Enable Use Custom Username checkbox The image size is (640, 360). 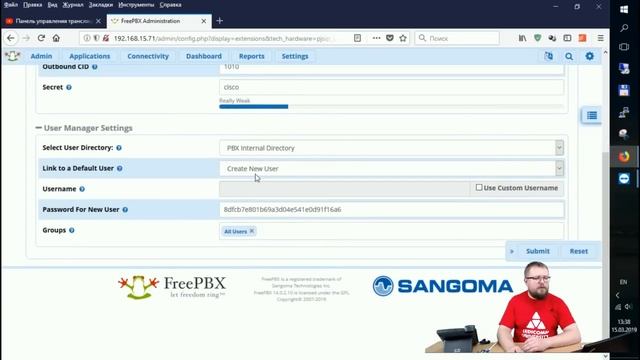coord(479,187)
